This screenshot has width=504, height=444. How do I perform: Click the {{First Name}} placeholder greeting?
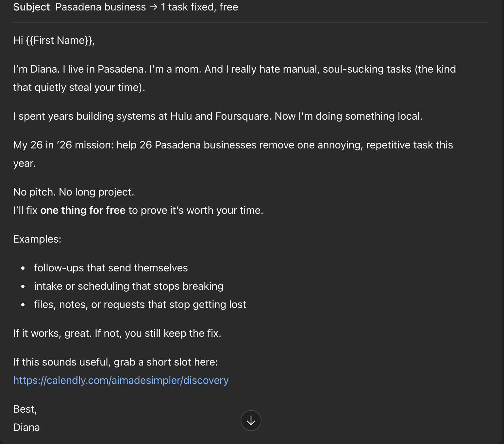54,40
